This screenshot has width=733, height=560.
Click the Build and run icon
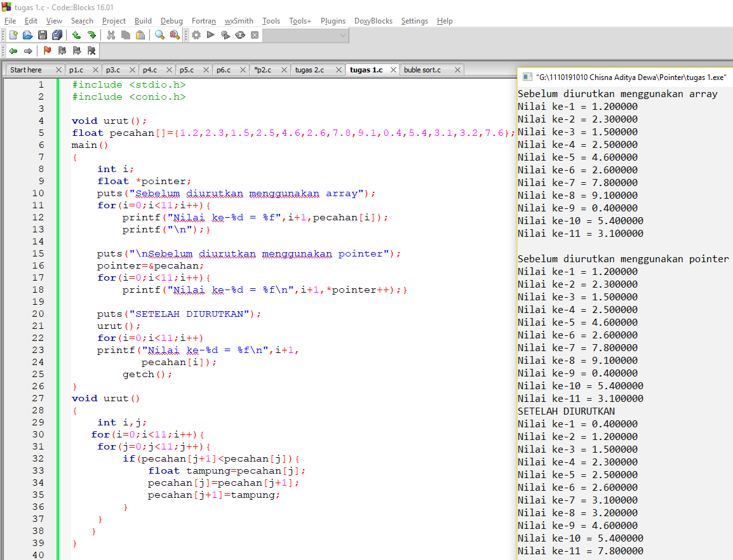point(225,35)
